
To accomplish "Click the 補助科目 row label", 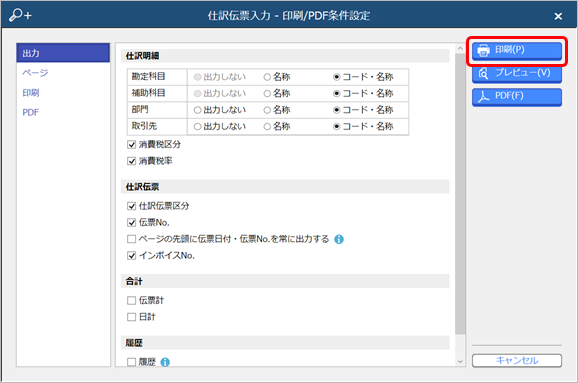I will tap(149, 93).
